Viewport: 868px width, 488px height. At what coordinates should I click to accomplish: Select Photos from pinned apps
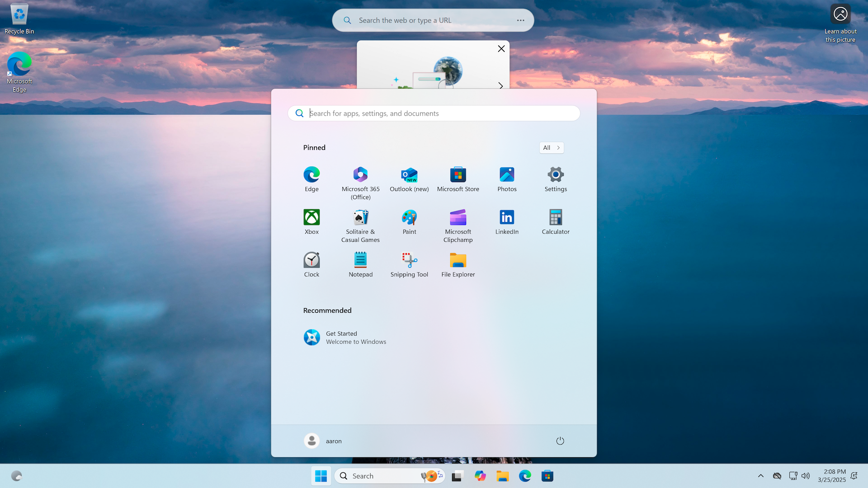tap(507, 178)
